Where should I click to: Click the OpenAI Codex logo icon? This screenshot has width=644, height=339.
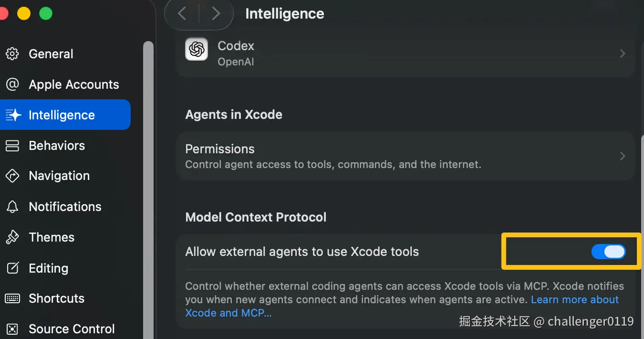tap(197, 49)
